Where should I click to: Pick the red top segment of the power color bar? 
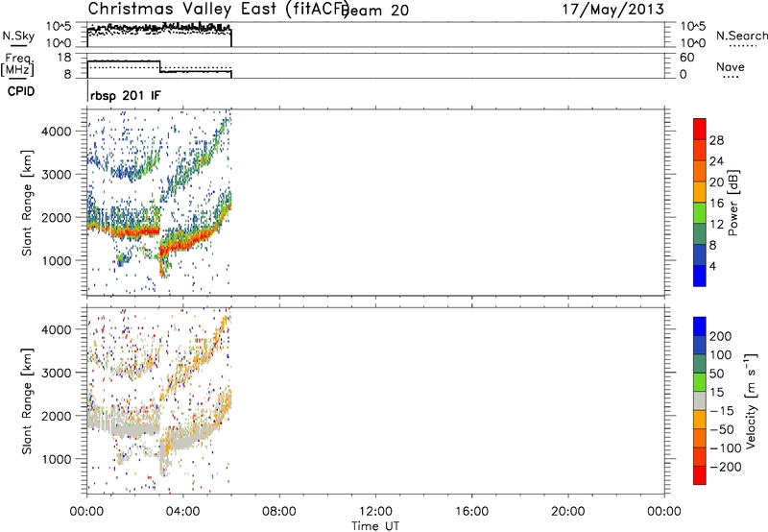(700, 129)
